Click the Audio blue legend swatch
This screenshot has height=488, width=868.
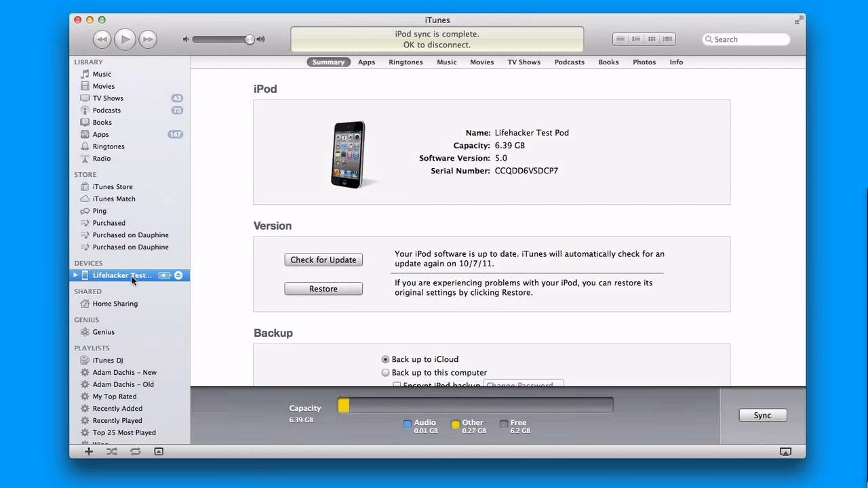point(408,424)
